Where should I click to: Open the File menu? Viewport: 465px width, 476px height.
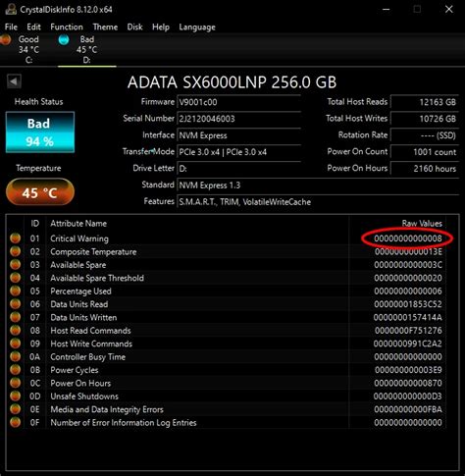(x=11, y=26)
